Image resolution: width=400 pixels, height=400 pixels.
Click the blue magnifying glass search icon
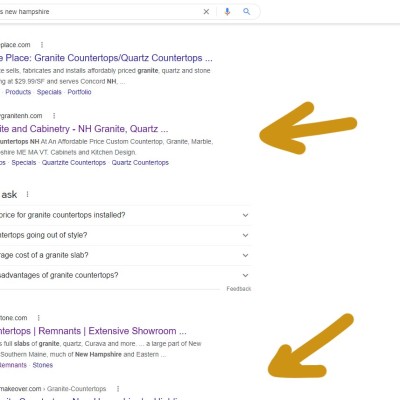[247, 12]
